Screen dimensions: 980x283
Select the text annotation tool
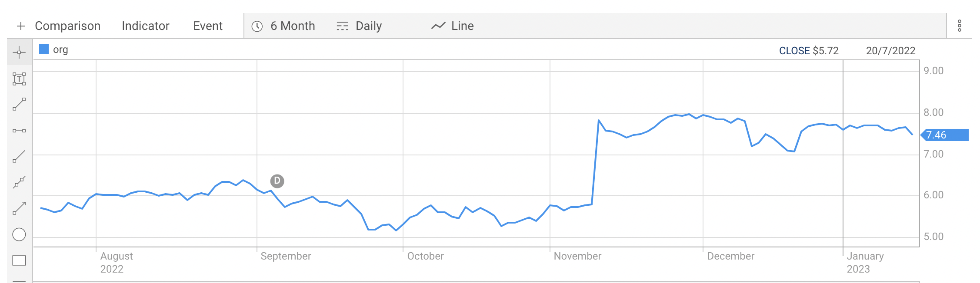tap(19, 79)
